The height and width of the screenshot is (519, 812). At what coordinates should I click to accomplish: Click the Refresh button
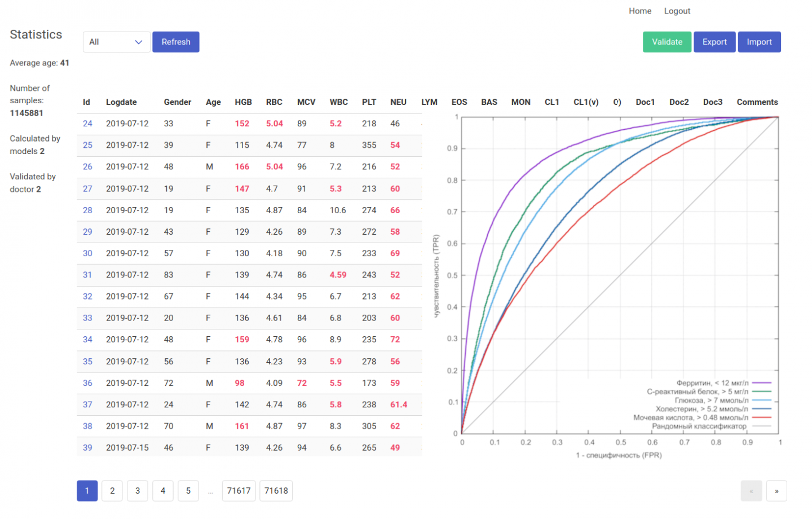click(176, 42)
